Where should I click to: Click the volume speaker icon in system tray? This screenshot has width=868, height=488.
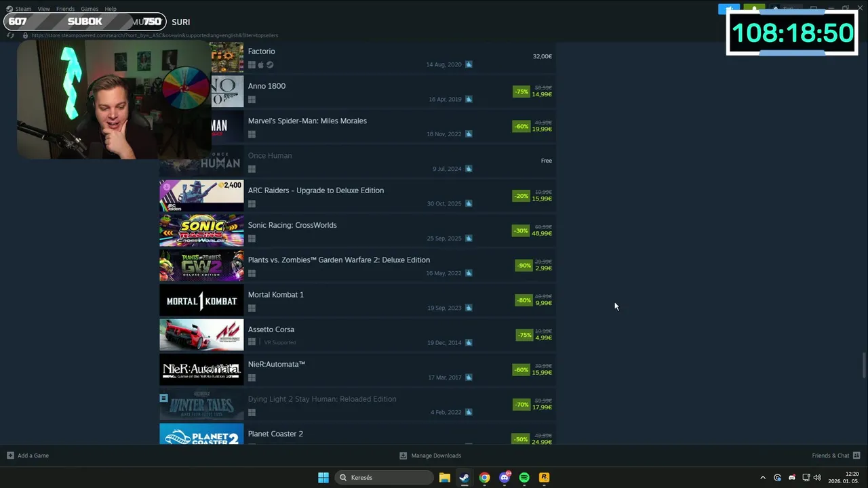[x=817, y=478]
